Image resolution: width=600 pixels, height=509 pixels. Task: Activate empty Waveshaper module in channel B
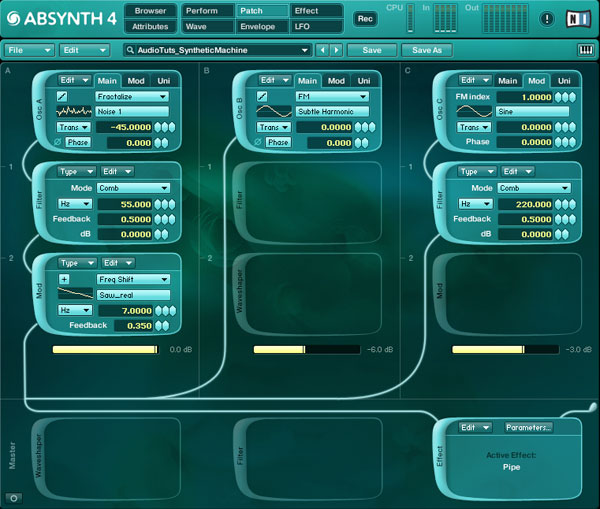(307, 294)
